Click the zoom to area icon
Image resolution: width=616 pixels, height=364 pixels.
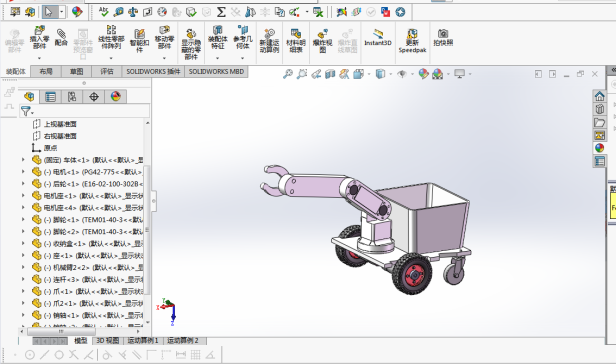(x=302, y=74)
